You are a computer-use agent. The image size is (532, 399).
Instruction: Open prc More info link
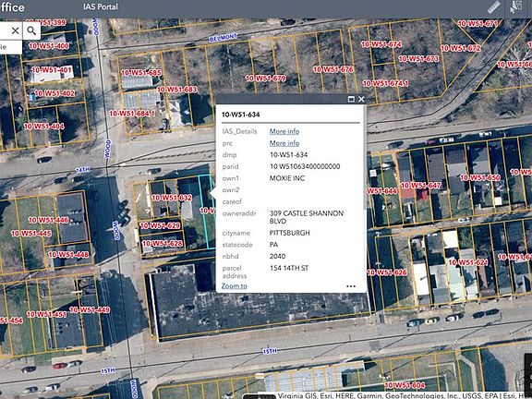pyautogui.click(x=284, y=143)
